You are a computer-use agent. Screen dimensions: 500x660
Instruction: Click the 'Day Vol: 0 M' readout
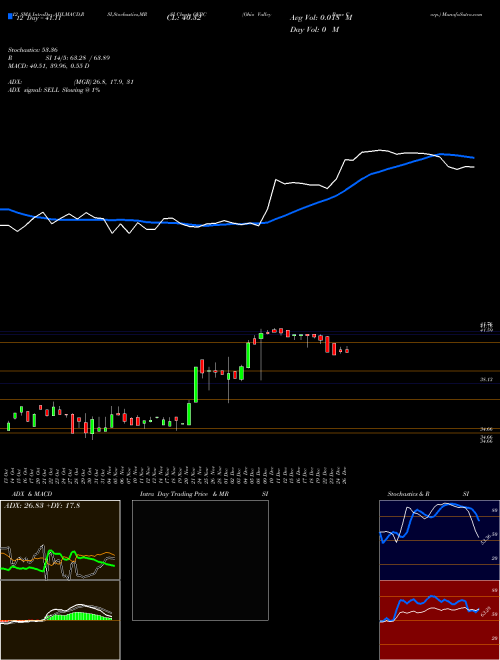(x=314, y=30)
